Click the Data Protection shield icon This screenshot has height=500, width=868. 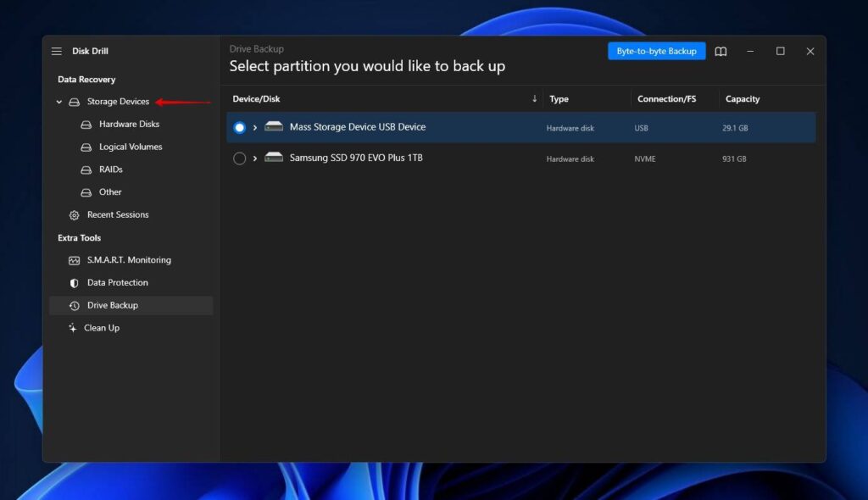click(x=74, y=282)
